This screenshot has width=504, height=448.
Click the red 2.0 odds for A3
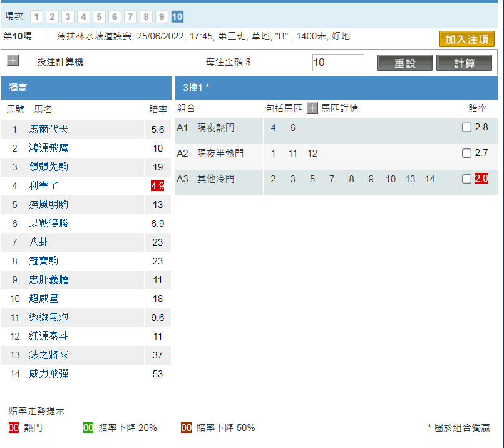[x=481, y=179]
